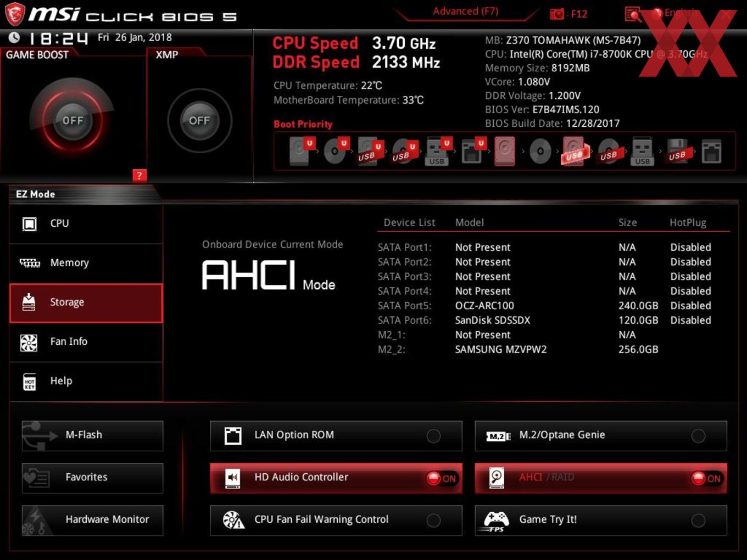Image resolution: width=747 pixels, height=560 pixels.
Task: Select the last network boot icon
Action: [x=711, y=152]
